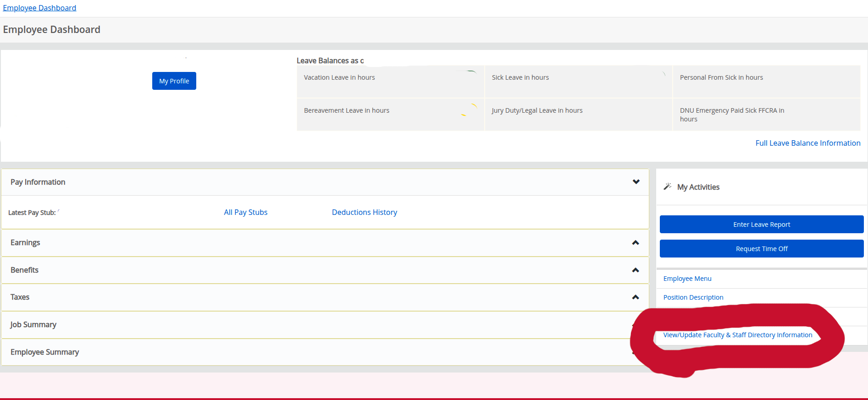
Task: Expand the Taxes section chevron
Action: pos(635,297)
